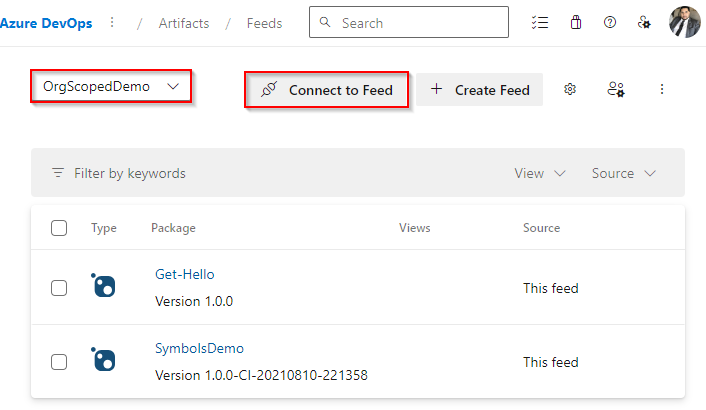
Task: Open the Marketplace shopping bag icon
Action: tap(576, 23)
